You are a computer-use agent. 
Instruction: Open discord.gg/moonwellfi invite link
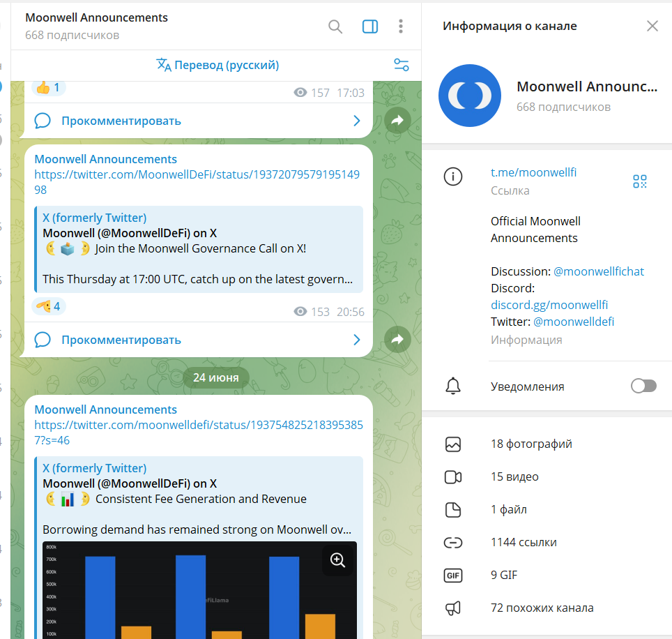tap(549, 305)
